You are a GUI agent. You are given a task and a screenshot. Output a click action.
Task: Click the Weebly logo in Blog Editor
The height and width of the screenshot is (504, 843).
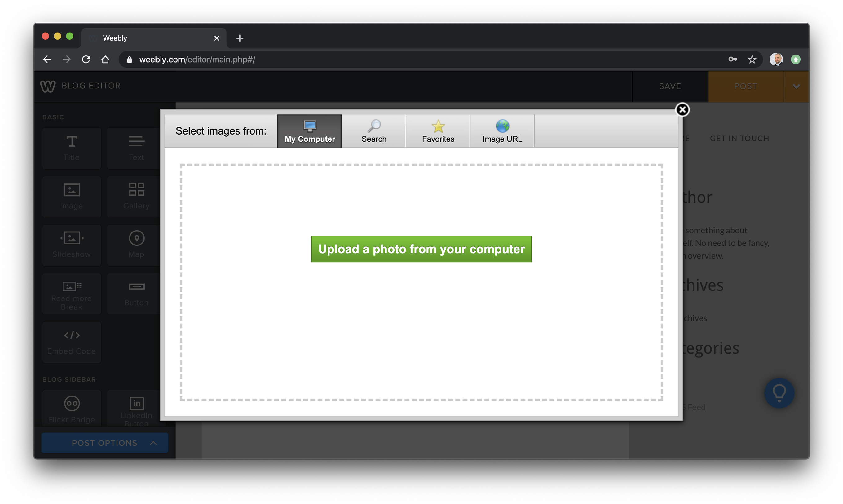pyautogui.click(x=47, y=86)
